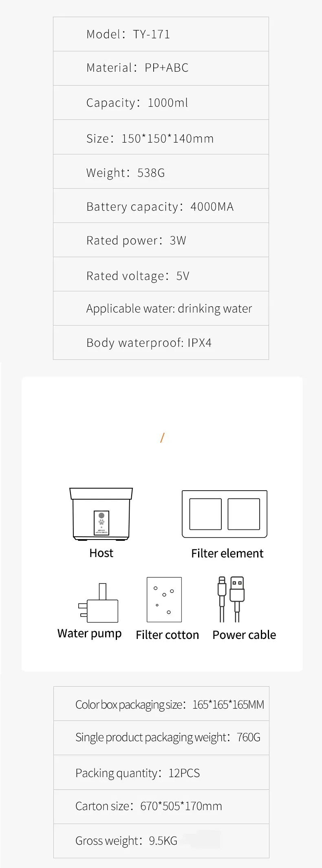This screenshot has width=322, height=868.
Task: Click the Gross weight 9.5KG row
Action: coord(161,841)
